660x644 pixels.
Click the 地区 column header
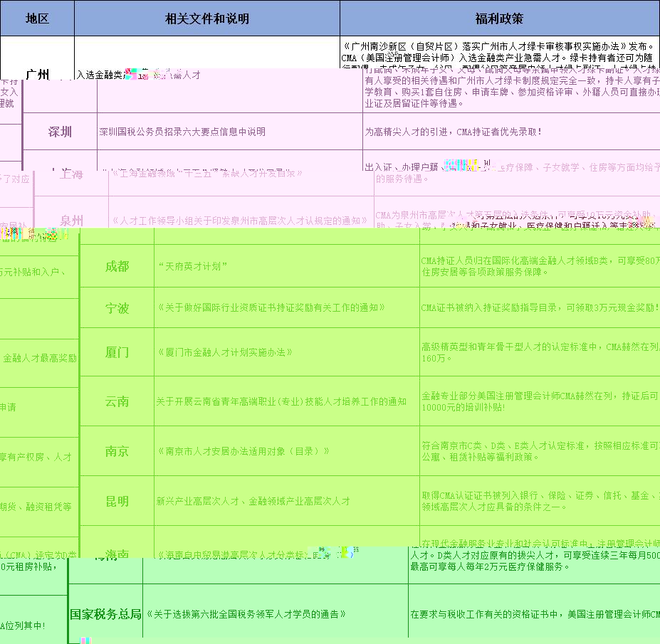tap(37, 19)
